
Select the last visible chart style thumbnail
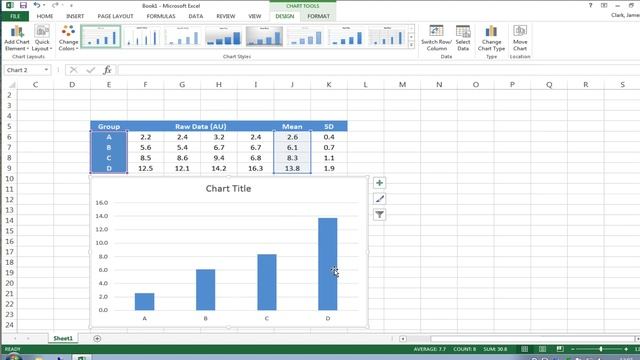pos(387,37)
